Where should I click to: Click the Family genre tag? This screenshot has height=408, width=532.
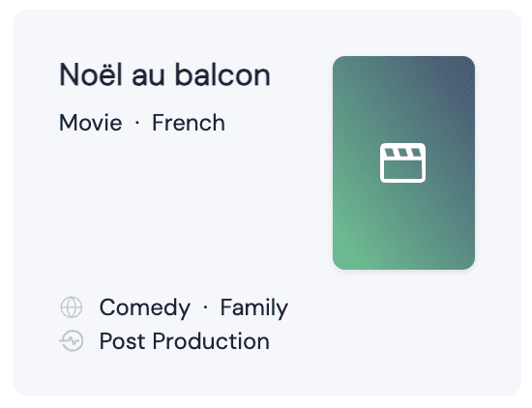pos(254,308)
